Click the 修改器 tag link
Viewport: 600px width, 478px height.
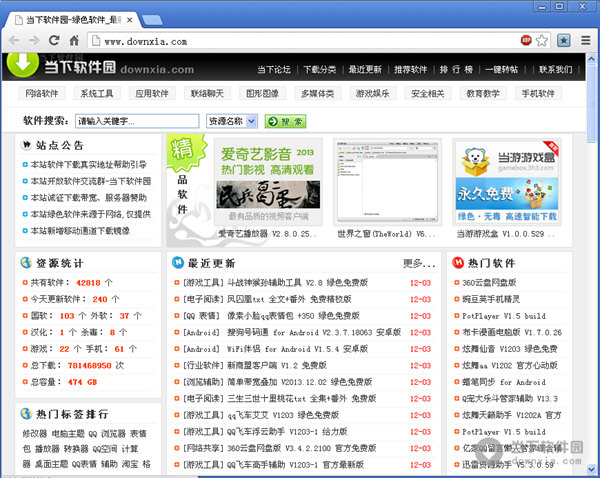(34, 434)
